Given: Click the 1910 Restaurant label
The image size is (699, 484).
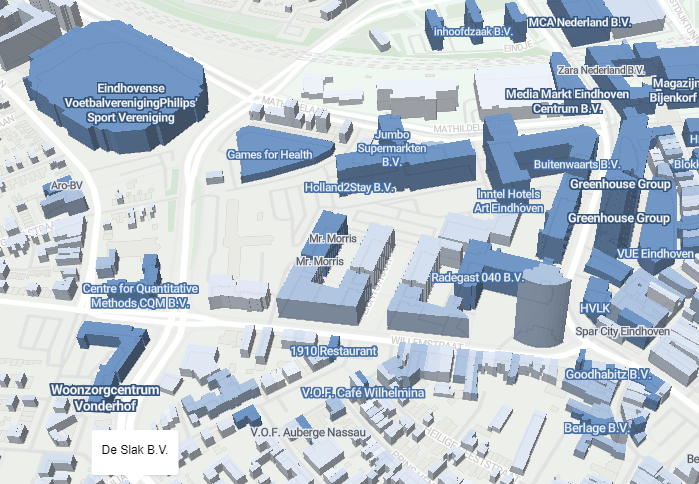Looking at the screenshot, I should click(x=334, y=351).
